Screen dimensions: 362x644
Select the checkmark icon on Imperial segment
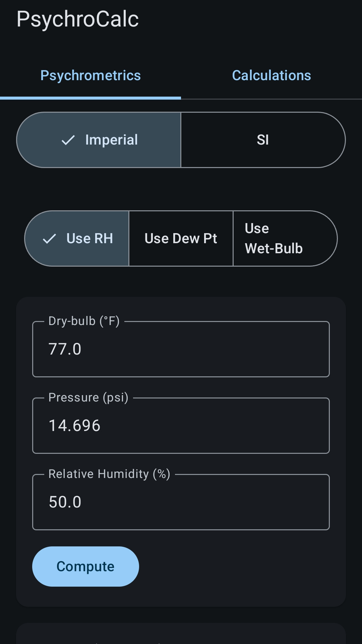pyautogui.click(x=68, y=140)
